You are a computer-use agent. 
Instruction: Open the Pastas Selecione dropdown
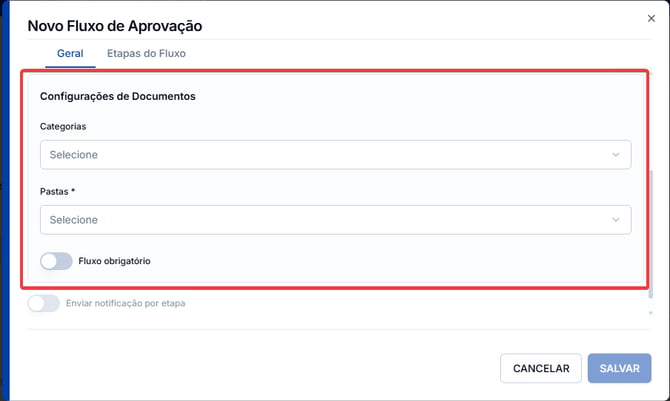pos(335,220)
